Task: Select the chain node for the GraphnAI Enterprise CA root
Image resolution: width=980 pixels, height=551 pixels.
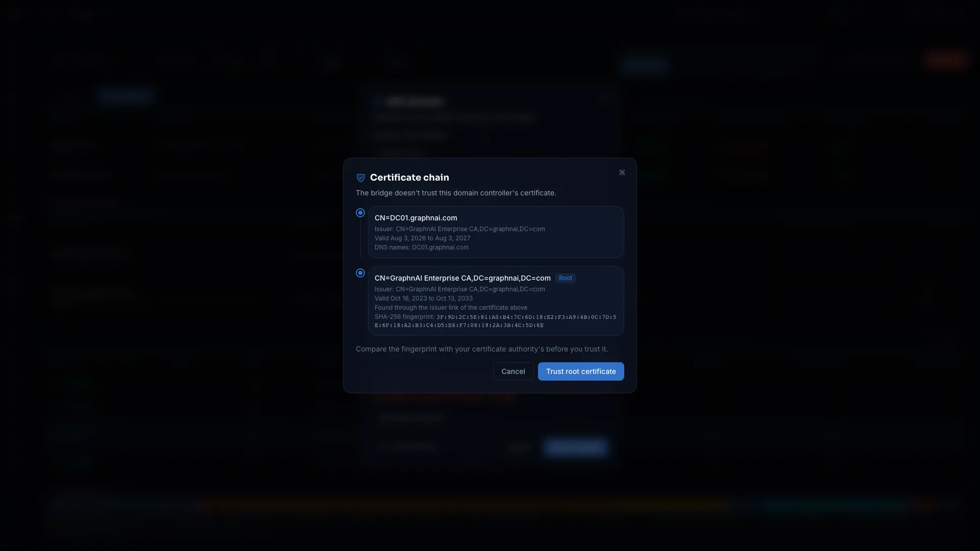Action: (360, 273)
